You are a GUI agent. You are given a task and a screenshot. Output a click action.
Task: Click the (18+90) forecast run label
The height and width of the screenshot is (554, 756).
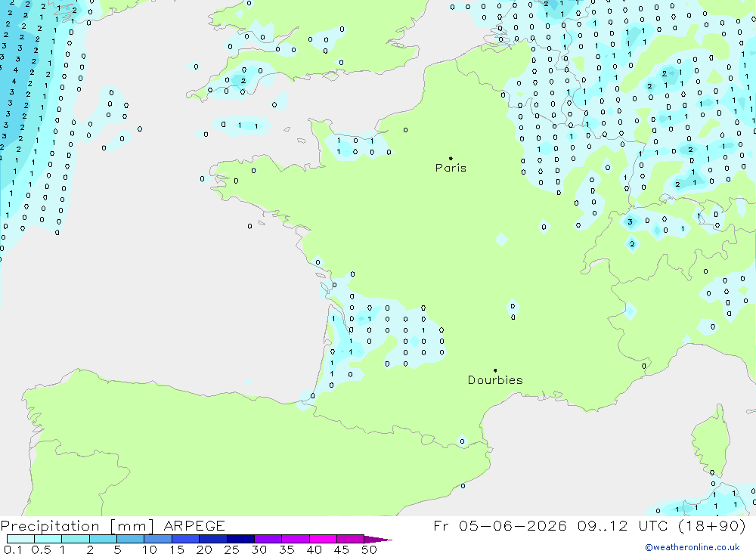pos(711,525)
